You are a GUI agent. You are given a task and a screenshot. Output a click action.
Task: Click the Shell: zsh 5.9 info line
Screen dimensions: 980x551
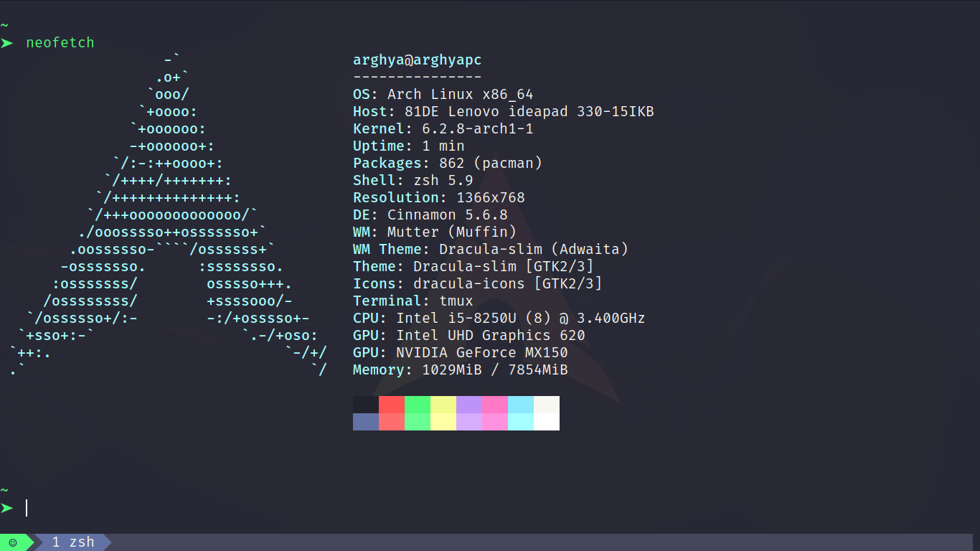click(413, 180)
